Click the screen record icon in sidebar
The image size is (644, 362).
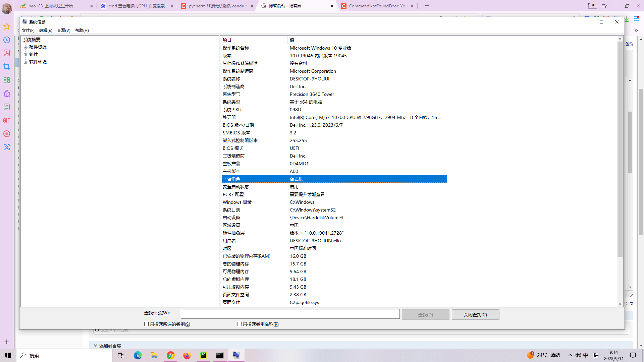[7, 134]
